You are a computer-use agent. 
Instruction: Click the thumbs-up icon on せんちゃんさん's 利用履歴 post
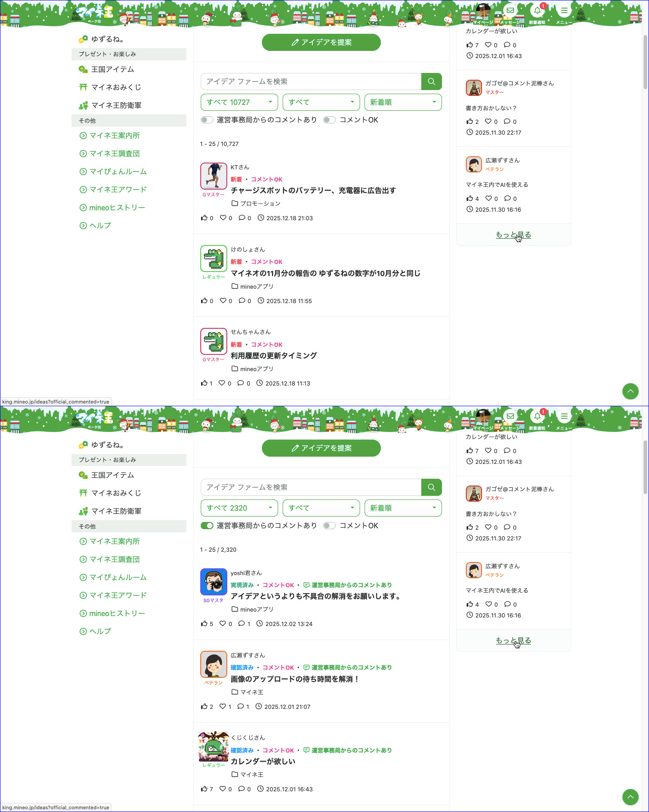[204, 383]
